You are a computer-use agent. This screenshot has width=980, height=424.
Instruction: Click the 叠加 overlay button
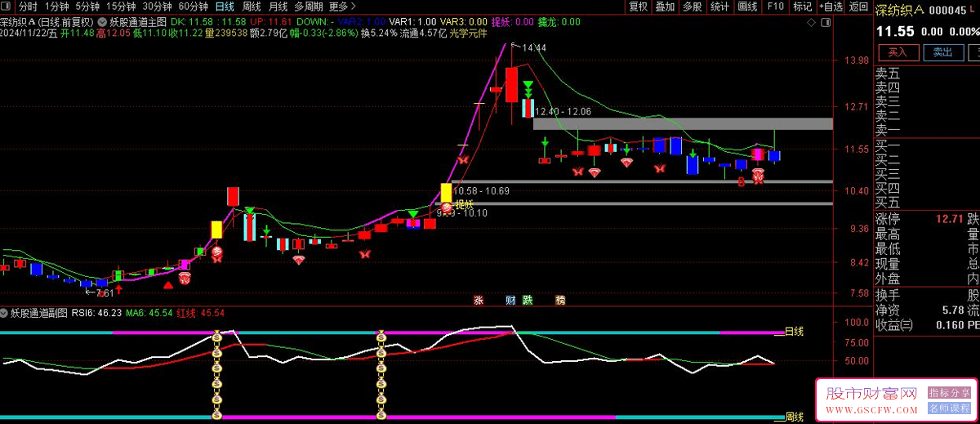665,7
